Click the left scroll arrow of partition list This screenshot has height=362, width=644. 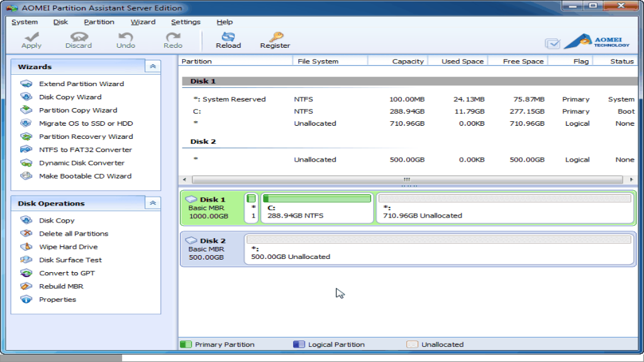pos(184,179)
